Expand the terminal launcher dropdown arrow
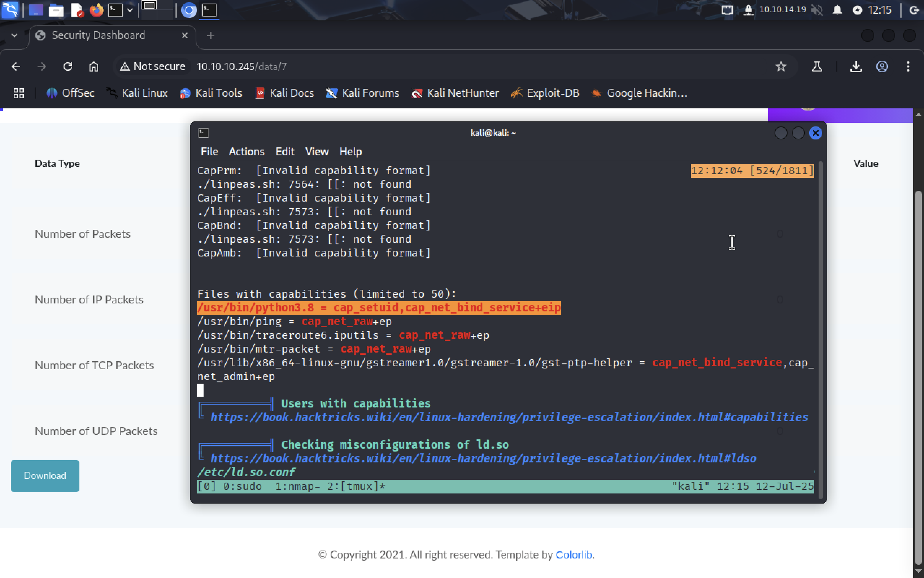This screenshot has height=578, width=924. (x=130, y=10)
